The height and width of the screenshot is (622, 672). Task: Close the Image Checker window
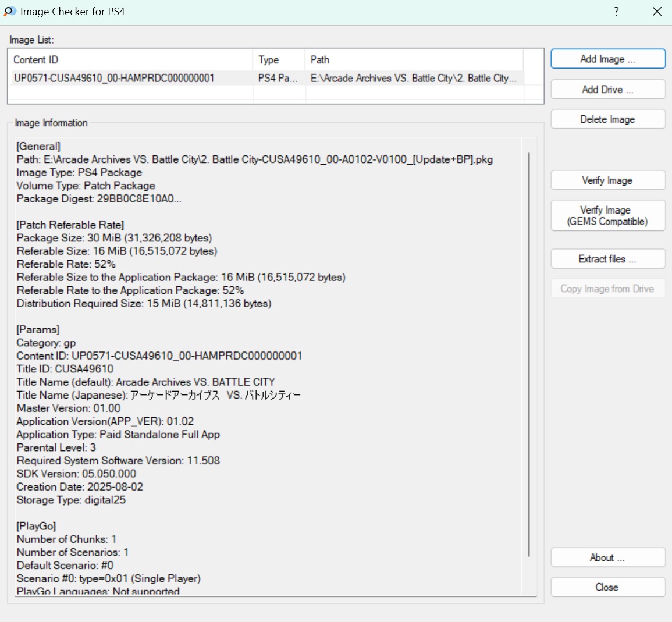click(x=657, y=12)
